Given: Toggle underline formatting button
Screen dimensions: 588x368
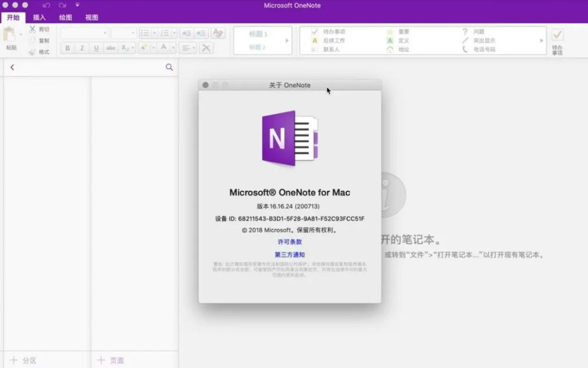Looking at the screenshot, I should click(96, 48).
